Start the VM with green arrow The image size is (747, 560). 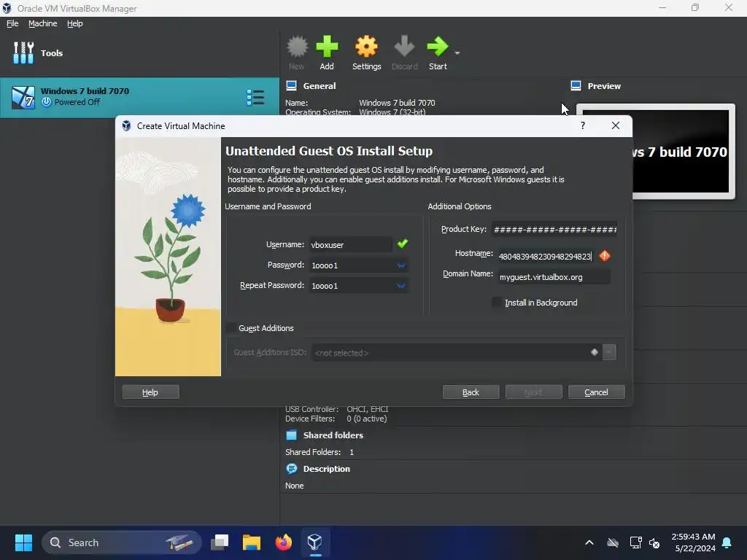pos(438,47)
